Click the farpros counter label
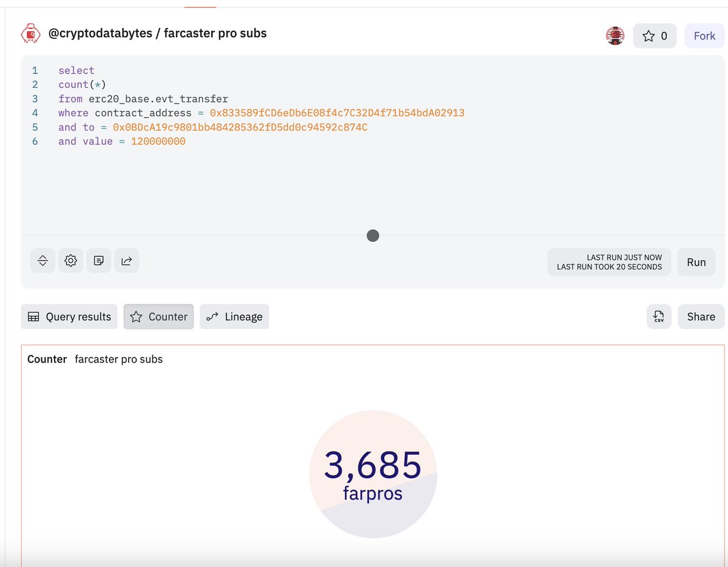 click(372, 493)
